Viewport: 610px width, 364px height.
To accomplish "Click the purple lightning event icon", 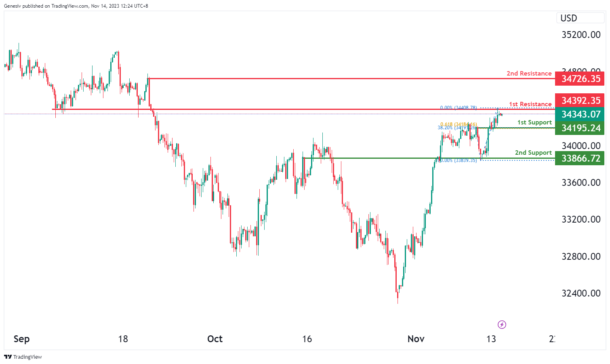I will click(502, 324).
